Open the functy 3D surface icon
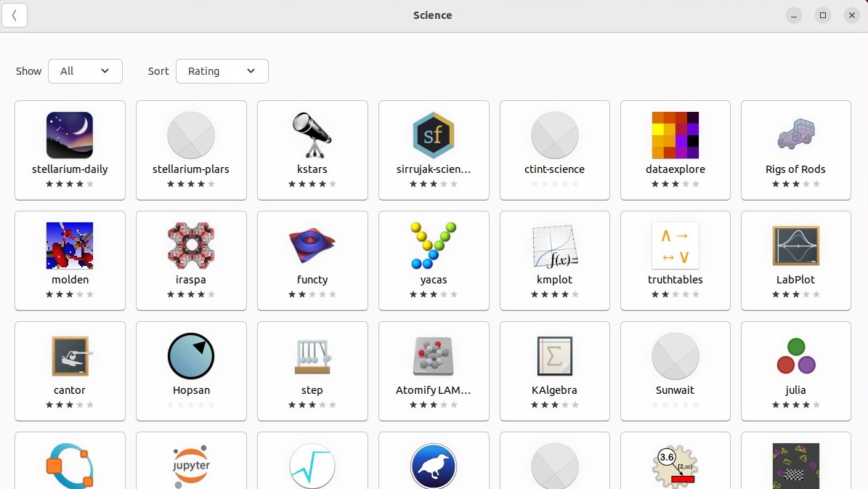Screen dimensions: 868x489 click(x=312, y=246)
